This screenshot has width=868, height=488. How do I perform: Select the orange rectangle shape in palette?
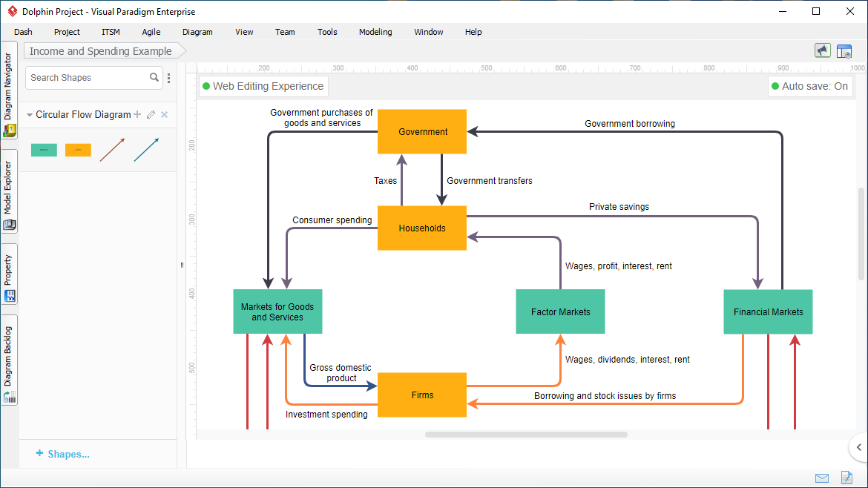coord(78,150)
